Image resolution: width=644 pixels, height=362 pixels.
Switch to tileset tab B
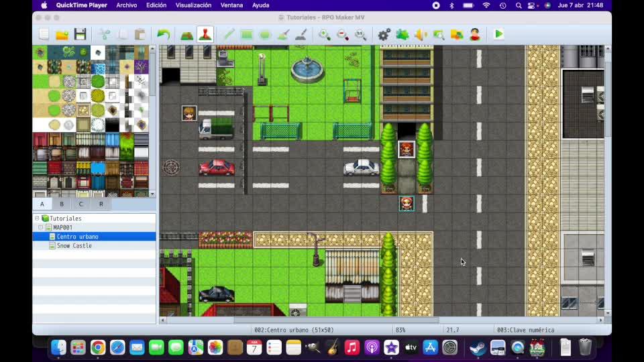pos(62,204)
